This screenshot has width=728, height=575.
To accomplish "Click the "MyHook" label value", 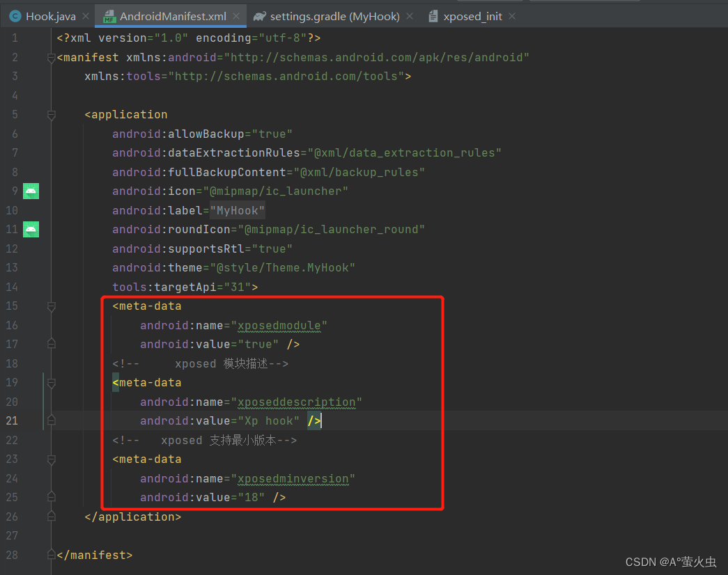I will (238, 211).
